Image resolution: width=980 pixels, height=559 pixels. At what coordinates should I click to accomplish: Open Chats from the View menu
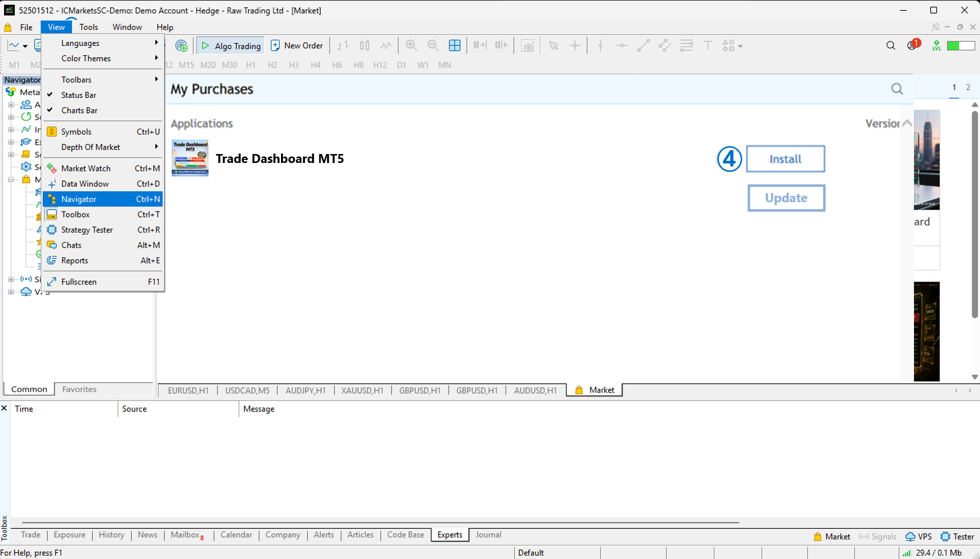point(103,245)
